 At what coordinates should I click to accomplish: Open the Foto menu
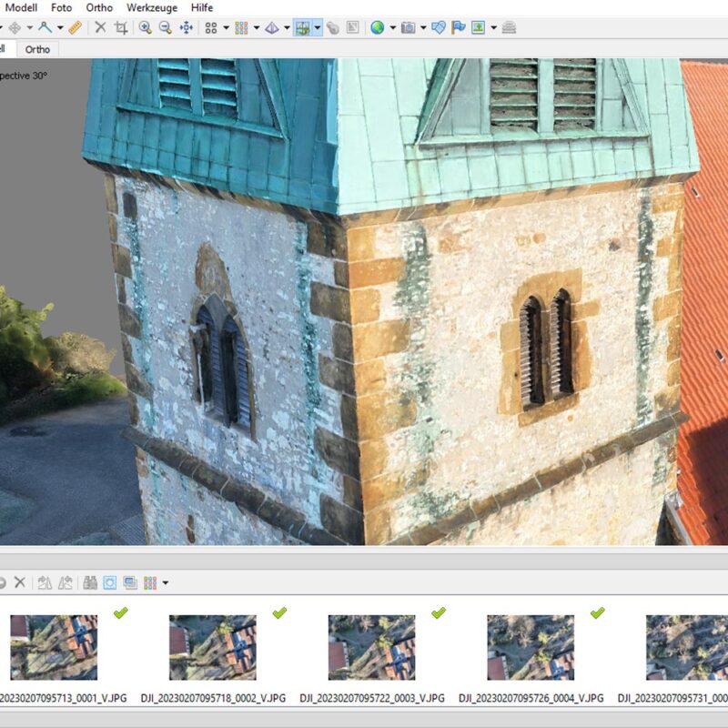click(x=61, y=7)
